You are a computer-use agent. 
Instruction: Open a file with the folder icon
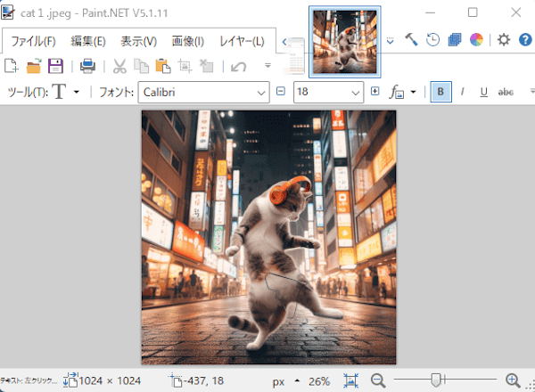(x=34, y=66)
